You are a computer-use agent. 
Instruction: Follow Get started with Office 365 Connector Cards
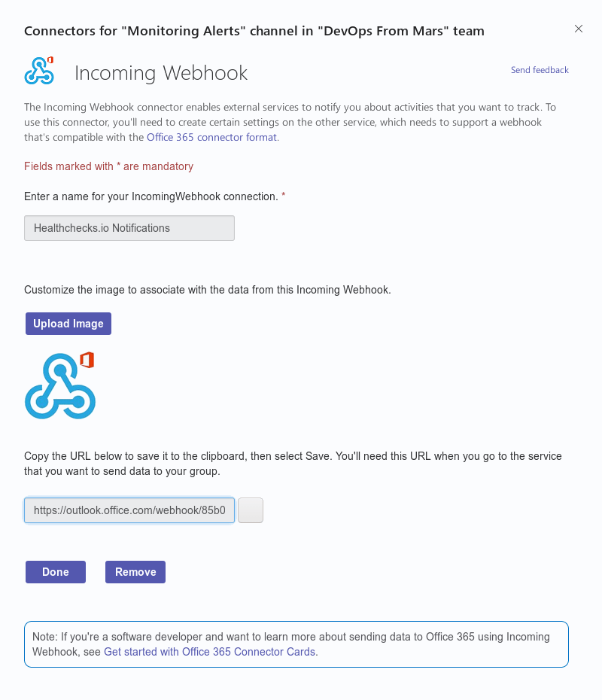click(210, 652)
